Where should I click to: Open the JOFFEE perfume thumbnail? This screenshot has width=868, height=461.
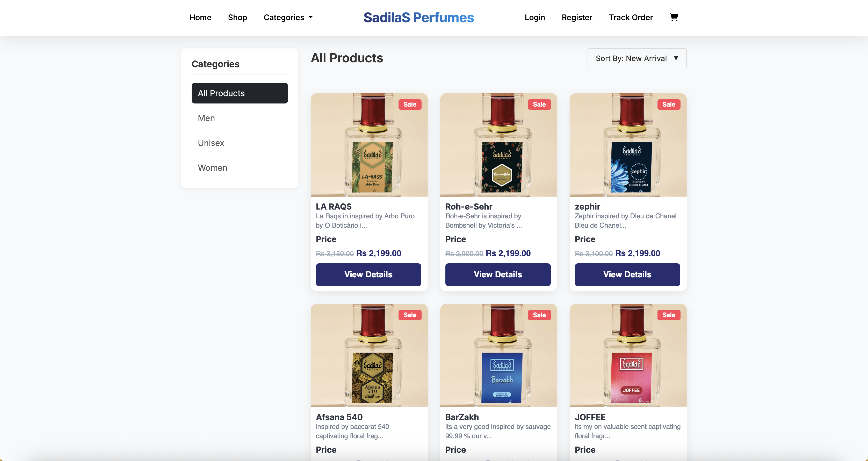pos(628,355)
